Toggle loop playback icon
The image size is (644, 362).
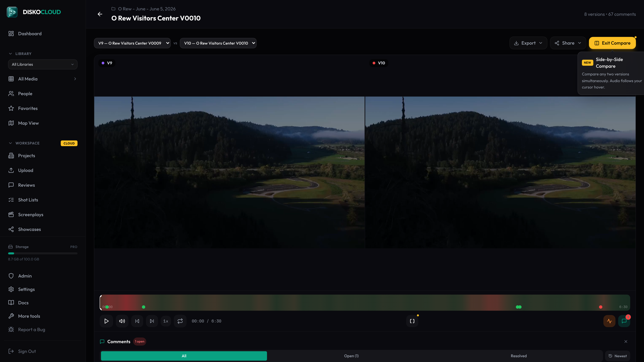(180, 321)
